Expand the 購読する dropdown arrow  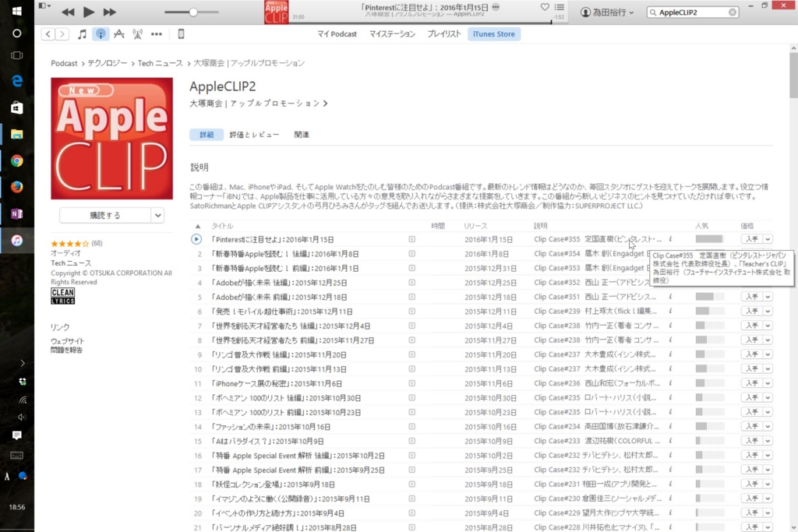pos(157,215)
